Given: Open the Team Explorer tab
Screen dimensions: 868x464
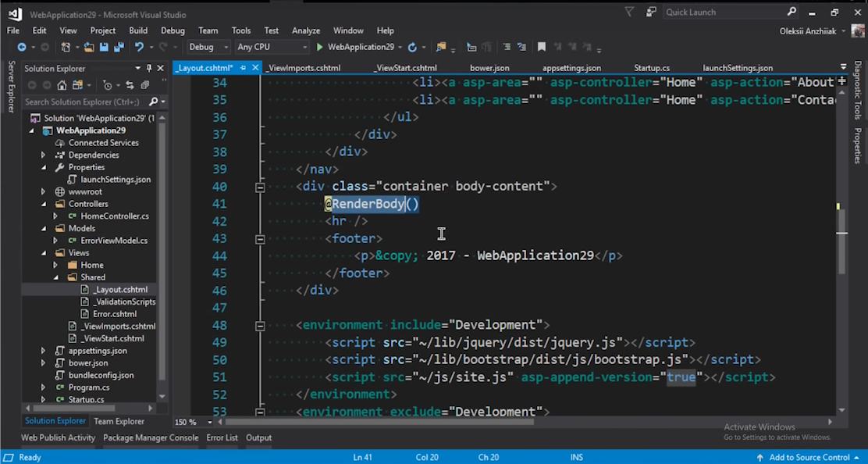Looking at the screenshot, I should pos(119,421).
